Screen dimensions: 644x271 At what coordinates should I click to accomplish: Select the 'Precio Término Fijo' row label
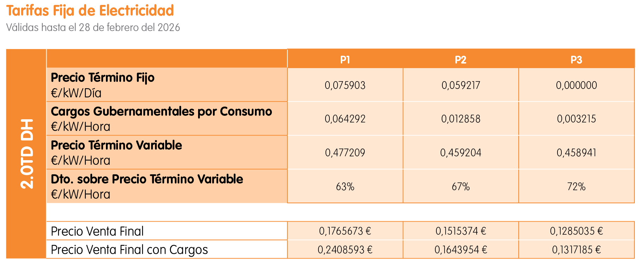click(103, 78)
